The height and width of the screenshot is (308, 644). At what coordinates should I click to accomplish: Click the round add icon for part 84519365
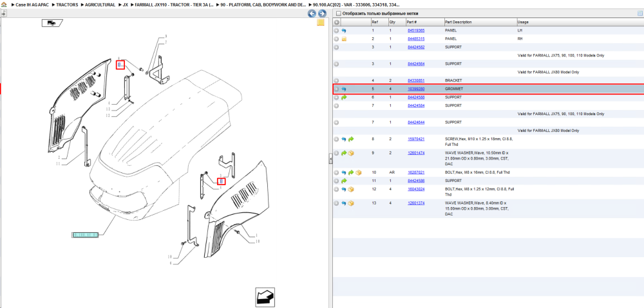click(336, 30)
